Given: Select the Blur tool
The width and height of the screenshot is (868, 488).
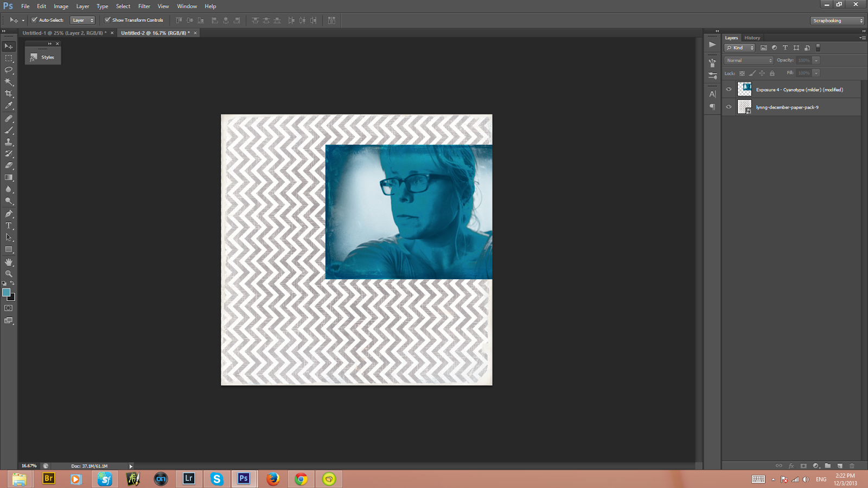Looking at the screenshot, I should pyautogui.click(x=9, y=190).
